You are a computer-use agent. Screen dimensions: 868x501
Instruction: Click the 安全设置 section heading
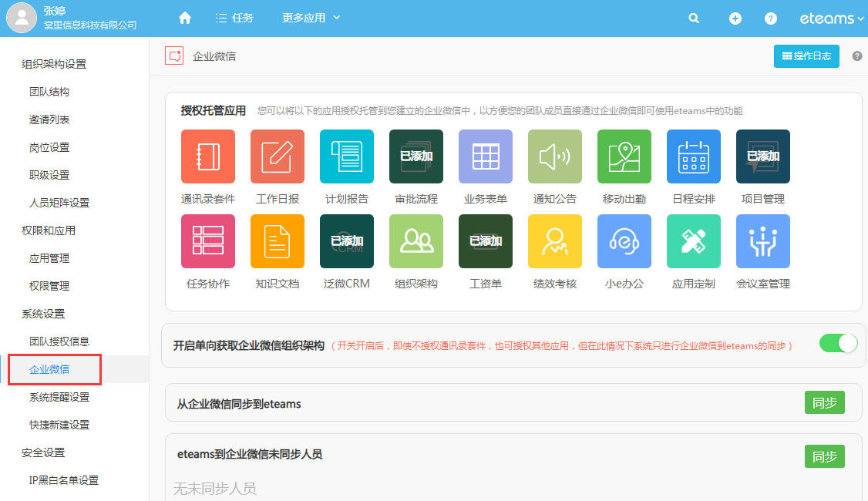pos(43,452)
